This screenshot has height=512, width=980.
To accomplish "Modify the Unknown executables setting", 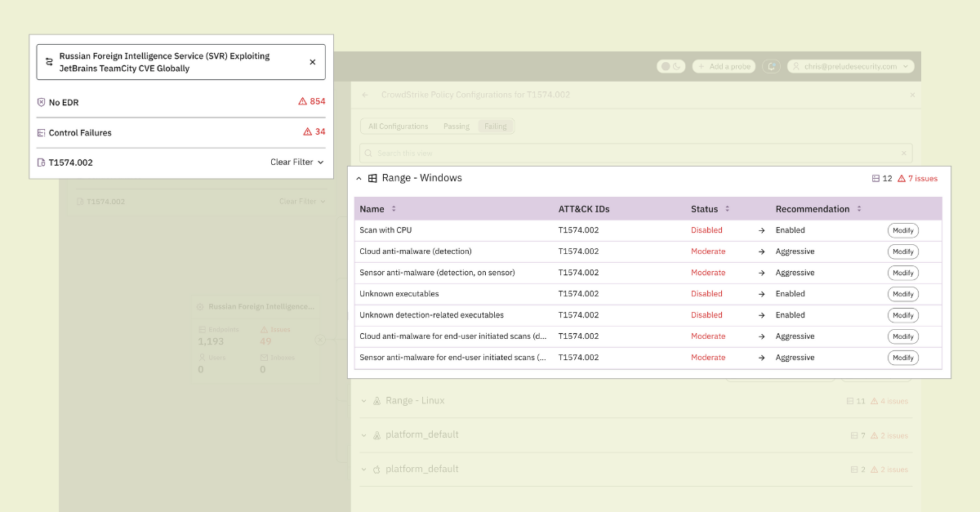I will pyautogui.click(x=903, y=294).
